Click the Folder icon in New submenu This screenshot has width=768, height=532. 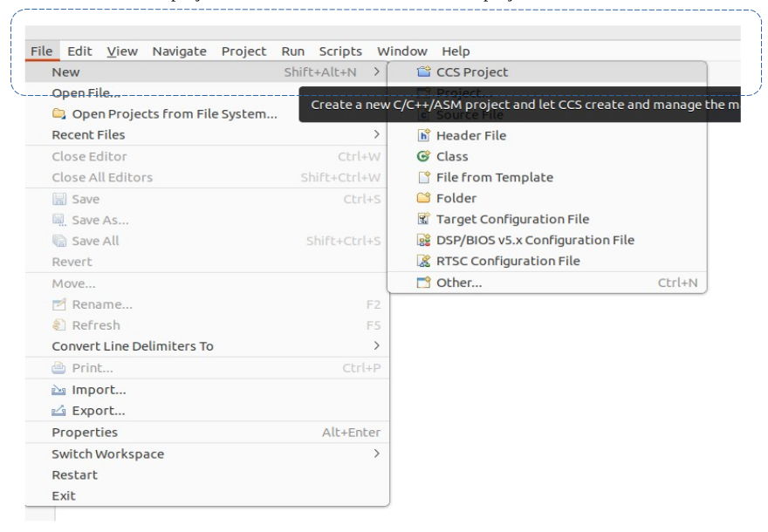pyautogui.click(x=423, y=198)
